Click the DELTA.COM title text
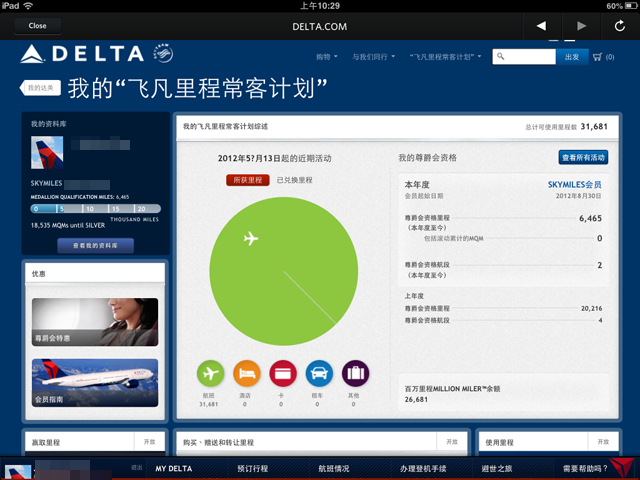Screen dimensions: 640x480 [x=320, y=27]
